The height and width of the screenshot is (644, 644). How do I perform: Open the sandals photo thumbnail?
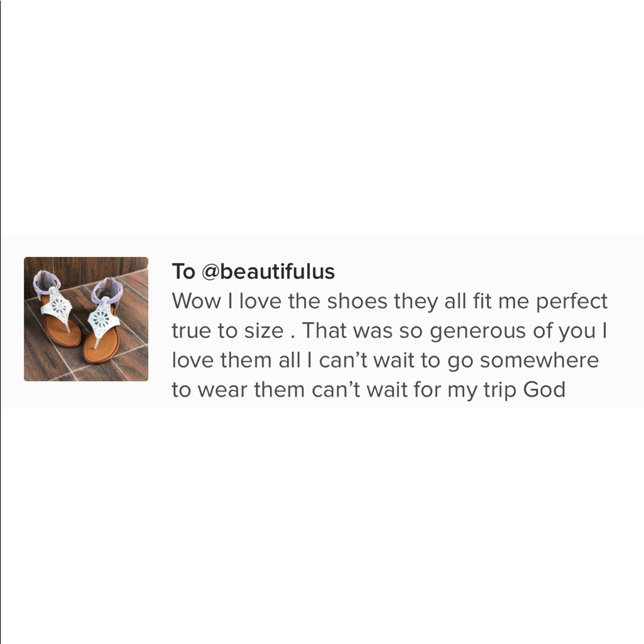point(86,319)
